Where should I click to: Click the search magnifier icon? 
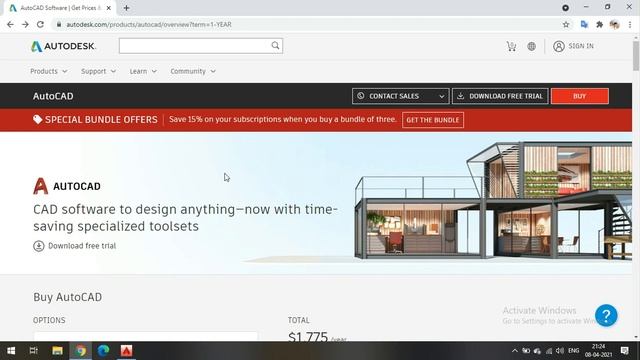[x=276, y=46]
